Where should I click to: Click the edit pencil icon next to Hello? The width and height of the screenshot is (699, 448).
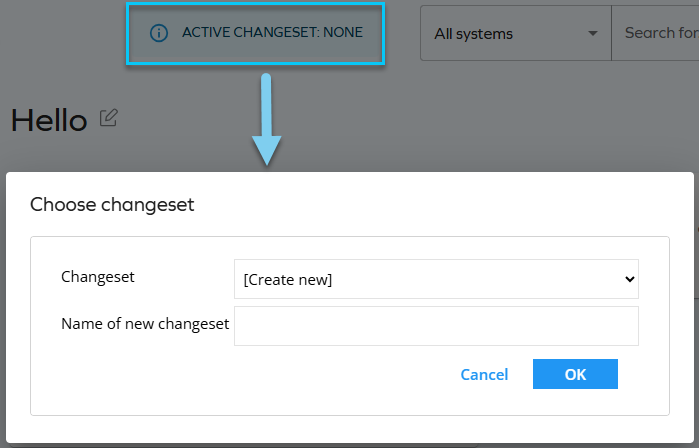coord(108,118)
